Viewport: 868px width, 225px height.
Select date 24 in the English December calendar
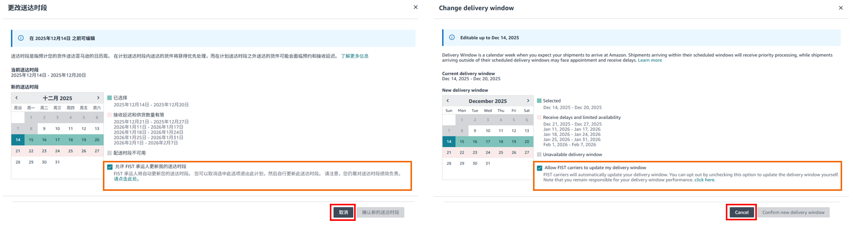[x=488, y=153]
